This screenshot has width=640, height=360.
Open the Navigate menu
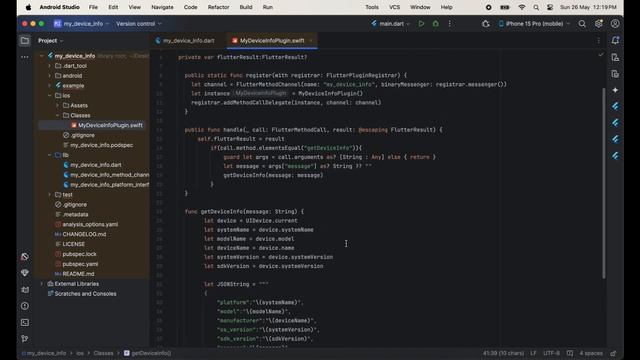(162, 7)
